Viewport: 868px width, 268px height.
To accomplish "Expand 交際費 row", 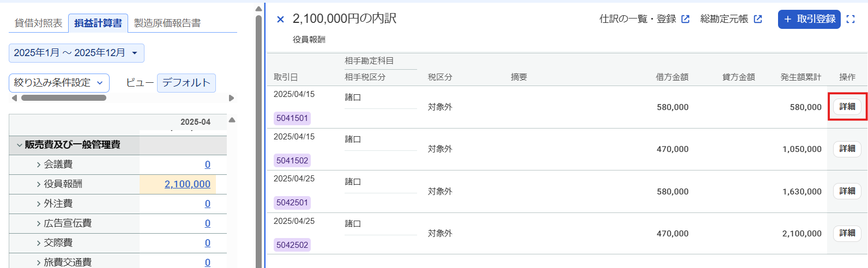I will click(x=39, y=243).
